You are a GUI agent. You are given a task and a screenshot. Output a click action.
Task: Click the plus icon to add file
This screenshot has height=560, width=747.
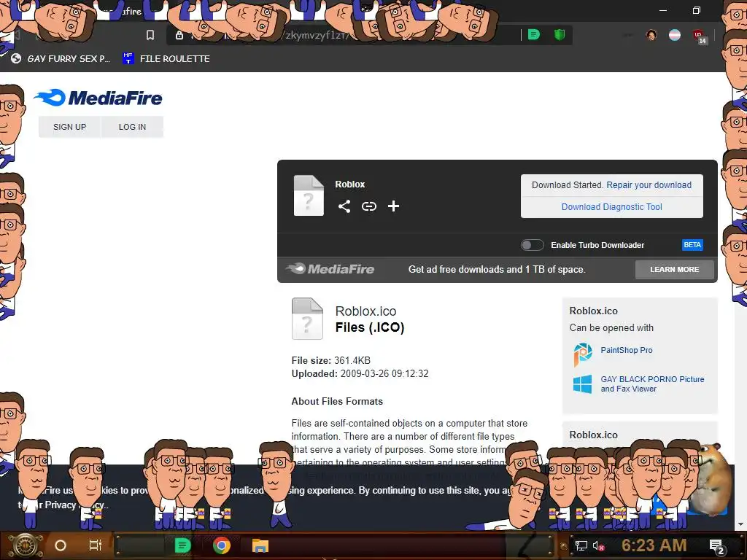pos(393,206)
